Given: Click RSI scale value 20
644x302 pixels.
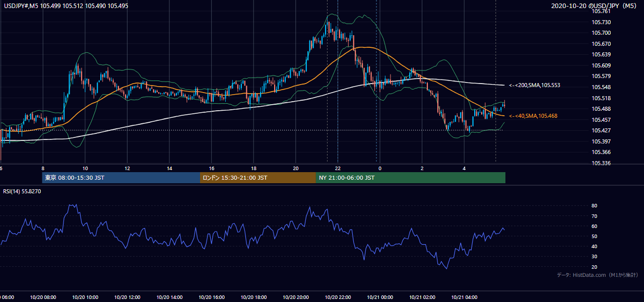Looking at the screenshot, I should [x=595, y=267].
